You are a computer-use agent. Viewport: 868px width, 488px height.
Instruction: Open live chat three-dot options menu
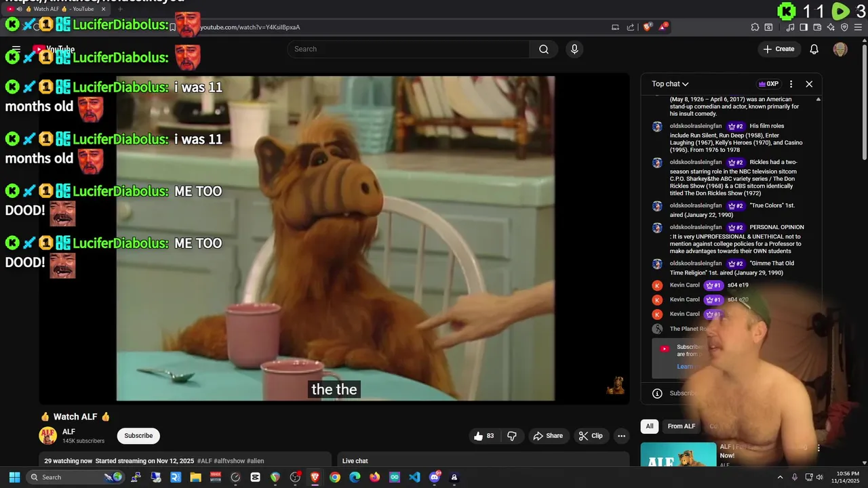coord(791,84)
